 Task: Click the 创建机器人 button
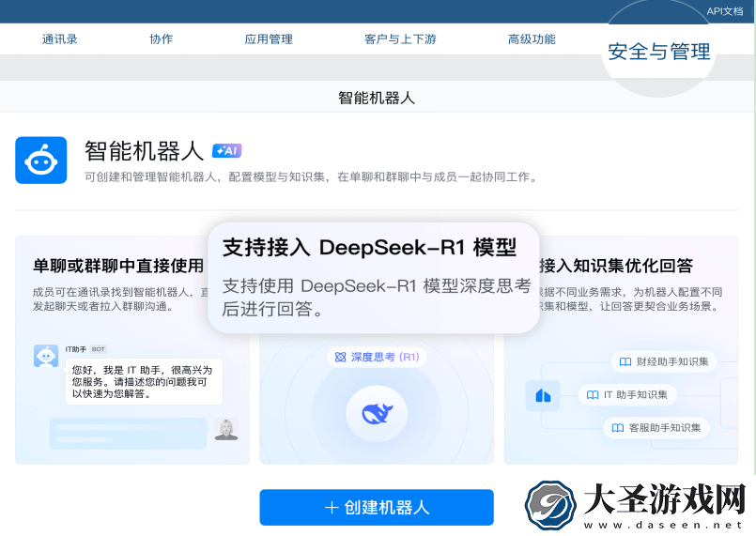click(x=377, y=507)
